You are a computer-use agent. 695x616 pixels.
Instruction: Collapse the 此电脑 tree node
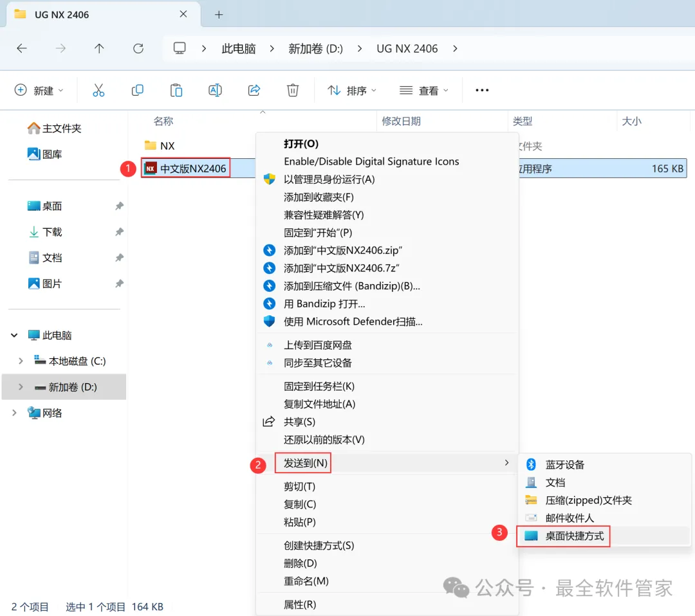tap(14, 335)
